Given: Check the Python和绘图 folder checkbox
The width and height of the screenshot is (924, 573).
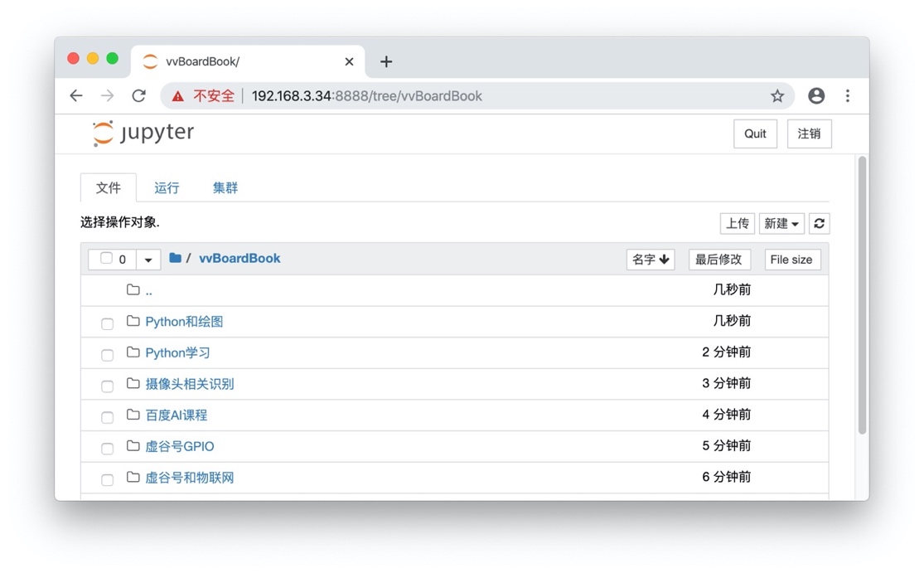Looking at the screenshot, I should [107, 323].
